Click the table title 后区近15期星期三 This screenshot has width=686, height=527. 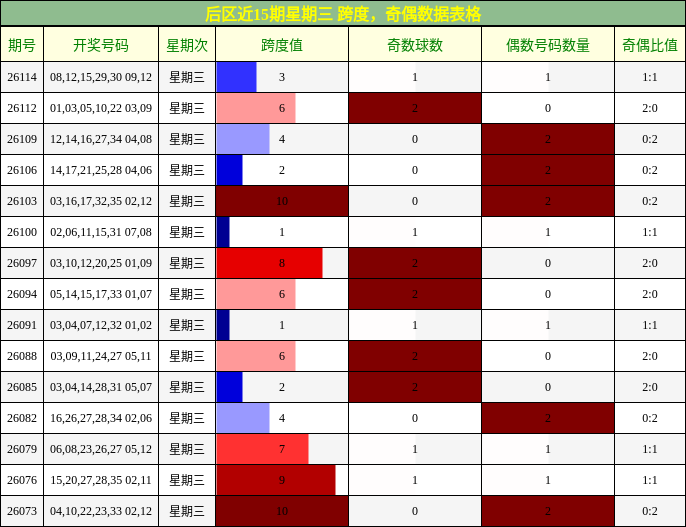(269, 14)
